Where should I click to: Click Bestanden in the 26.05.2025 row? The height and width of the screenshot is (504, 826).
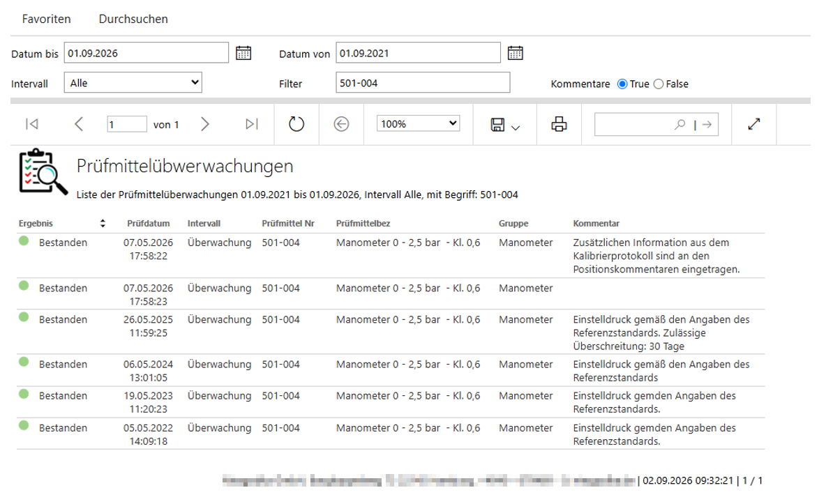coord(63,320)
